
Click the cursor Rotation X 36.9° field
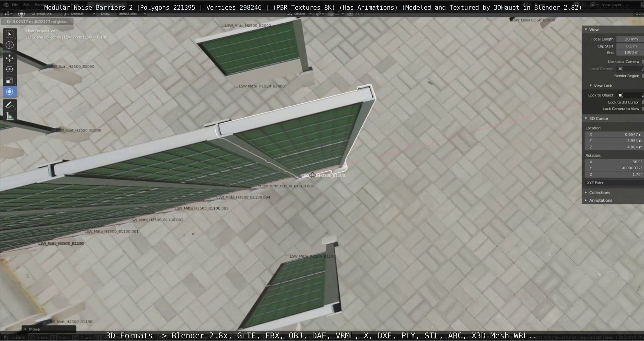pos(614,162)
